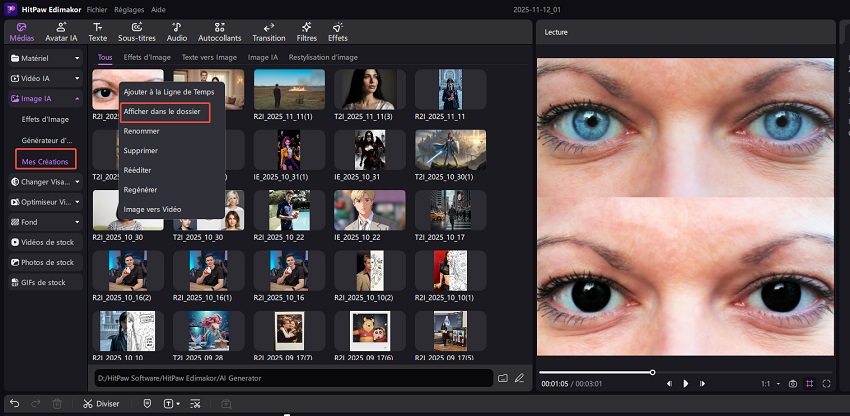850x416 pixels.
Task: Toggle the grid crop icon in preview
Action: coord(809,383)
